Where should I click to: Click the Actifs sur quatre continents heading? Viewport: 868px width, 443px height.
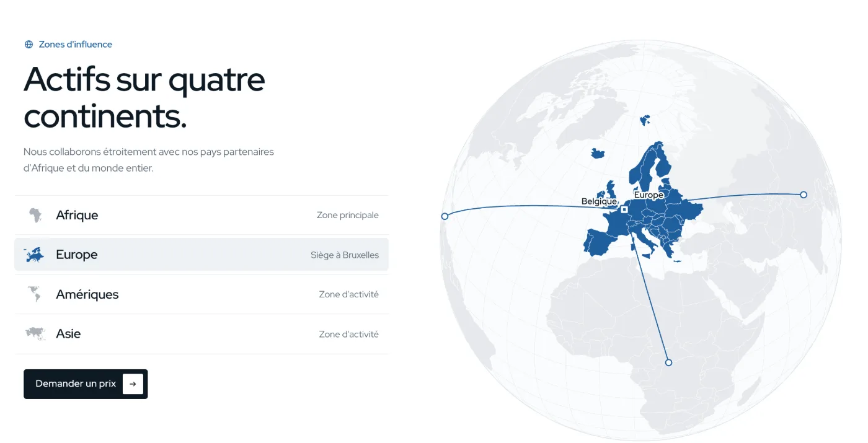(144, 97)
